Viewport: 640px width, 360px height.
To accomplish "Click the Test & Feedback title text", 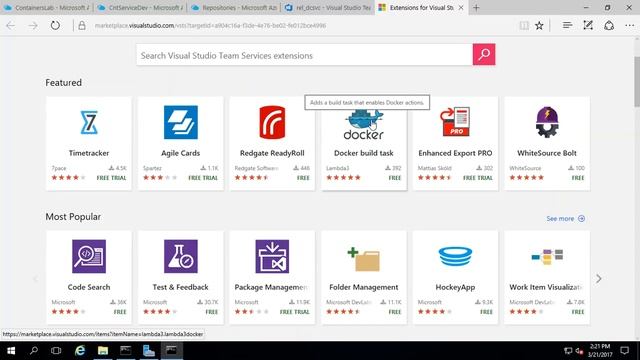I will pyautogui.click(x=180, y=287).
